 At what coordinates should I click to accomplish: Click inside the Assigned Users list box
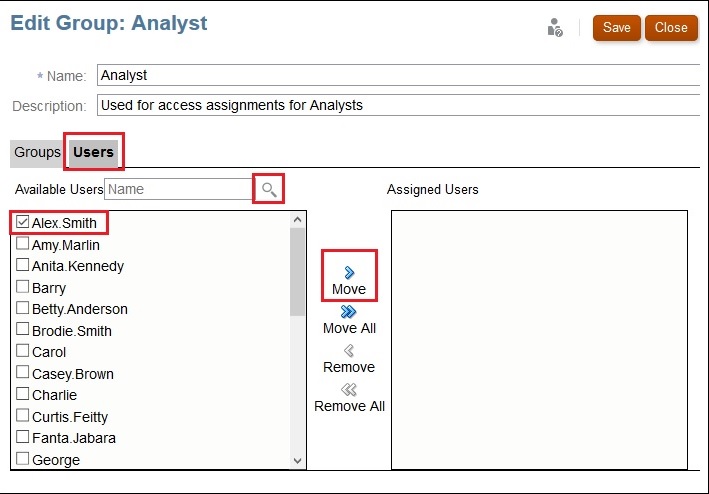[x=539, y=340]
